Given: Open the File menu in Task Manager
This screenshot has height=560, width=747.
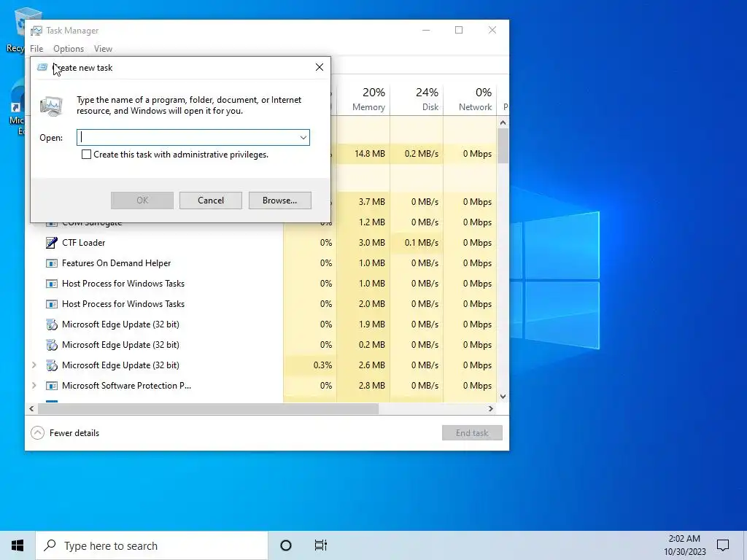Looking at the screenshot, I should pyautogui.click(x=36, y=49).
